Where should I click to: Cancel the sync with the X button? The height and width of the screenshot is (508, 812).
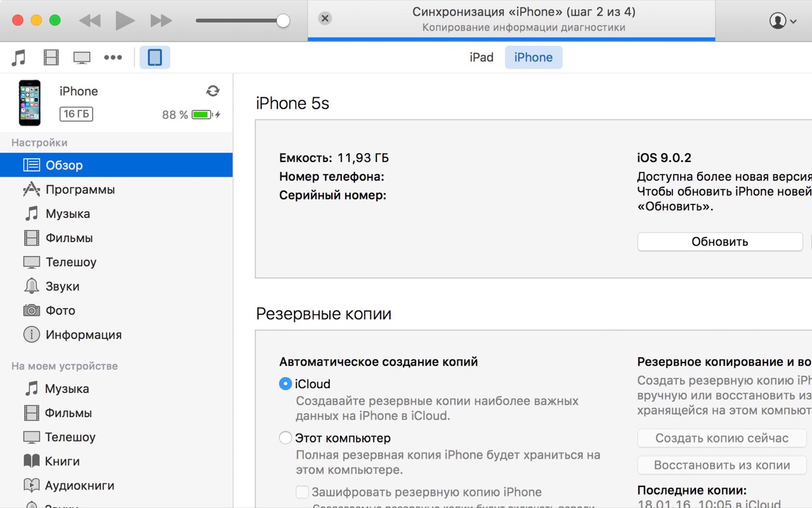pos(325,18)
